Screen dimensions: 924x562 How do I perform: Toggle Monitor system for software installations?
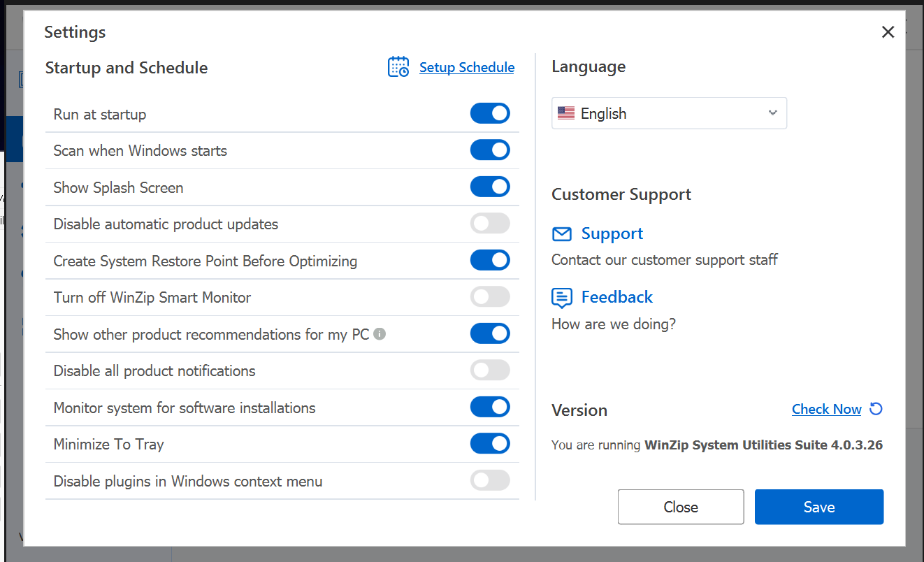point(490,407)
